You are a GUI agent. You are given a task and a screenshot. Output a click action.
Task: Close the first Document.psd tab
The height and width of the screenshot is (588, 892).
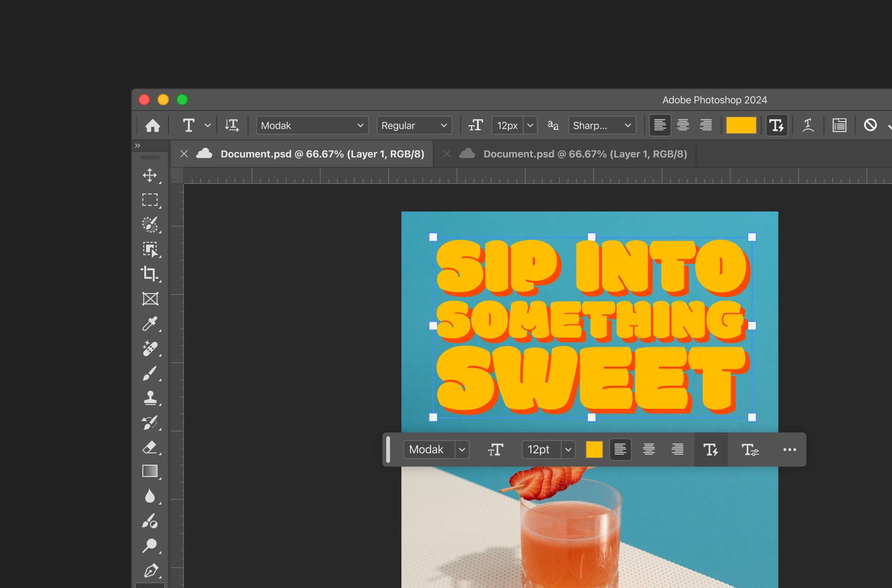(184, 154)
